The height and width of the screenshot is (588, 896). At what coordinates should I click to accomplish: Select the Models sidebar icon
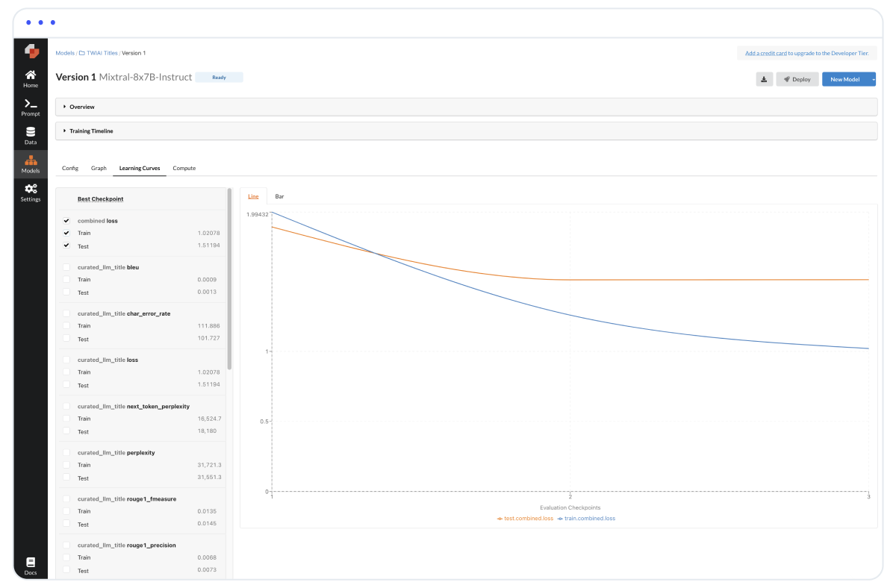(x=31, y=164)
